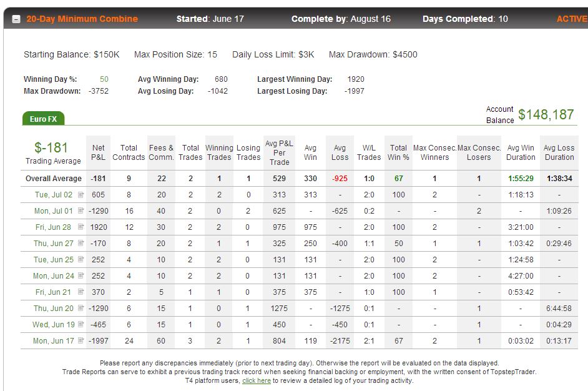Click the detail icon beside Fri, Jun 28
The image size is (588, 391).
point(81,227)
